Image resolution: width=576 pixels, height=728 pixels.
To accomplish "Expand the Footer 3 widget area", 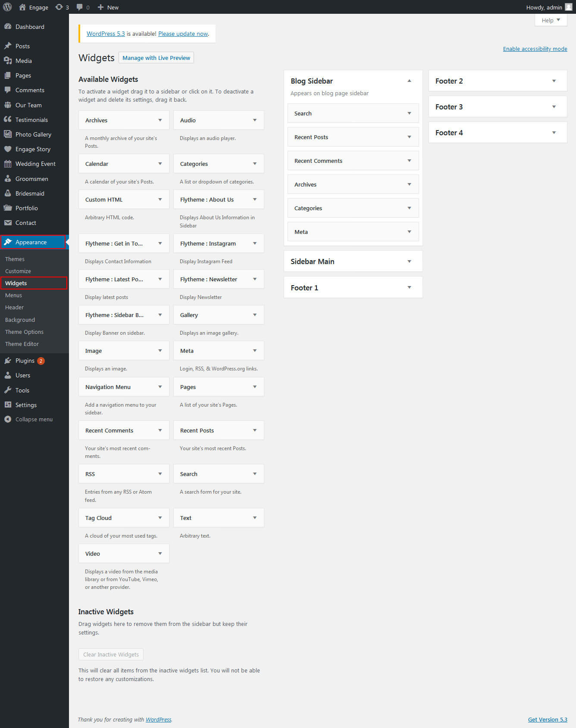I will [554, 106].
